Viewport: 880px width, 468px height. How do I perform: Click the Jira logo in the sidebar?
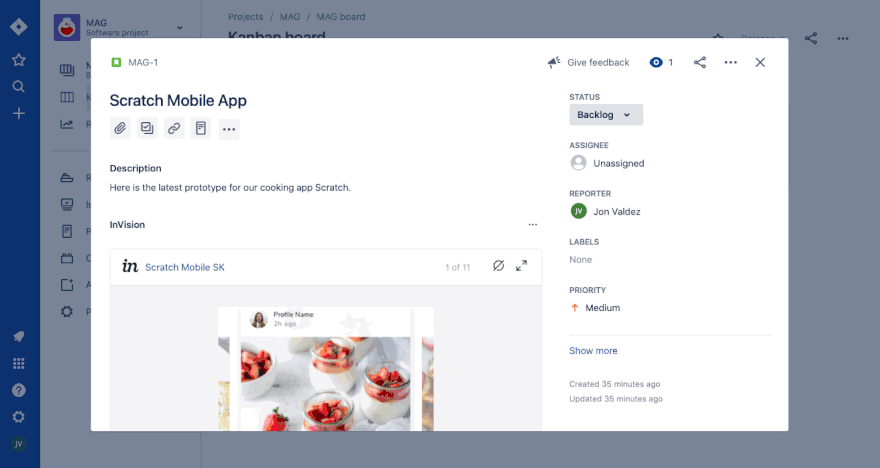19,26
